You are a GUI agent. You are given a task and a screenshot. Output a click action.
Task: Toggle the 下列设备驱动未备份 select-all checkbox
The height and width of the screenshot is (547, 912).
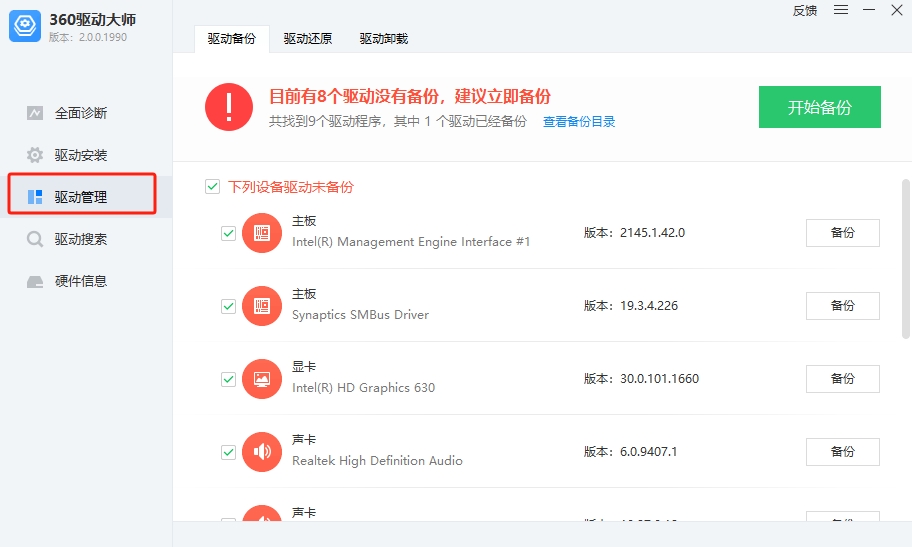(212, 187)
